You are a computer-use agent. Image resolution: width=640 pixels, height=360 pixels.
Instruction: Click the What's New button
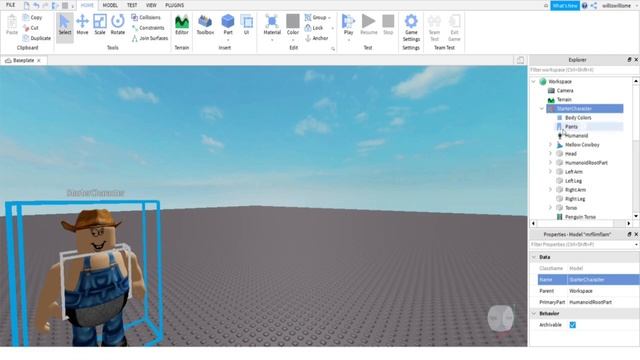565,6
